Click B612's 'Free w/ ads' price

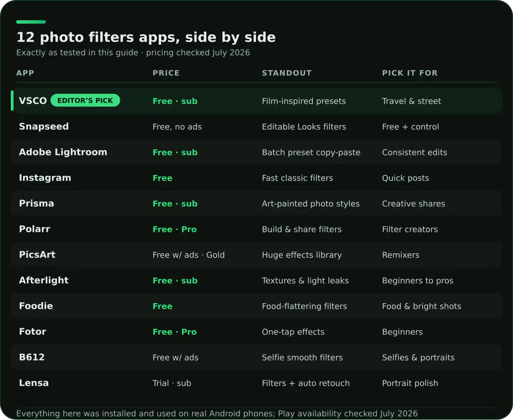pyautogui.click(x=175, y=357)
